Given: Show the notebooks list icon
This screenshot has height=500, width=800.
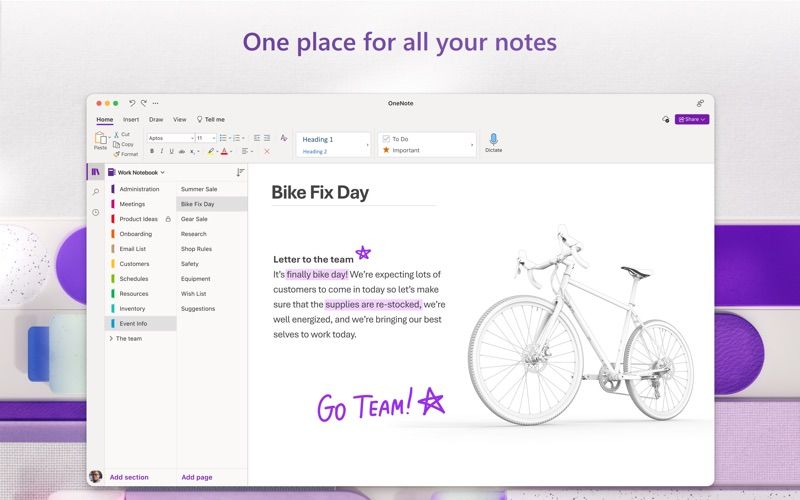Looking at the screenshot, I should click(95, 172).
